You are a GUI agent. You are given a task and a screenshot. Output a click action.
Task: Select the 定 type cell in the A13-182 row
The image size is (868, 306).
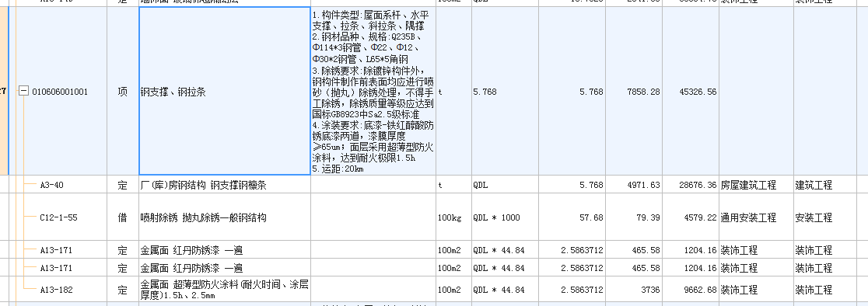point(122,290)
